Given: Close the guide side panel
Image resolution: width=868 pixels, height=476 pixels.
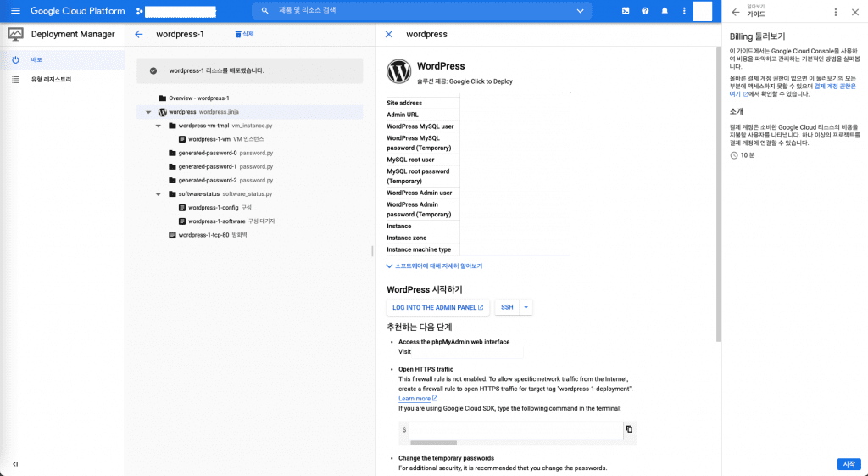Looking at the screenshot, I should [855, 12].
